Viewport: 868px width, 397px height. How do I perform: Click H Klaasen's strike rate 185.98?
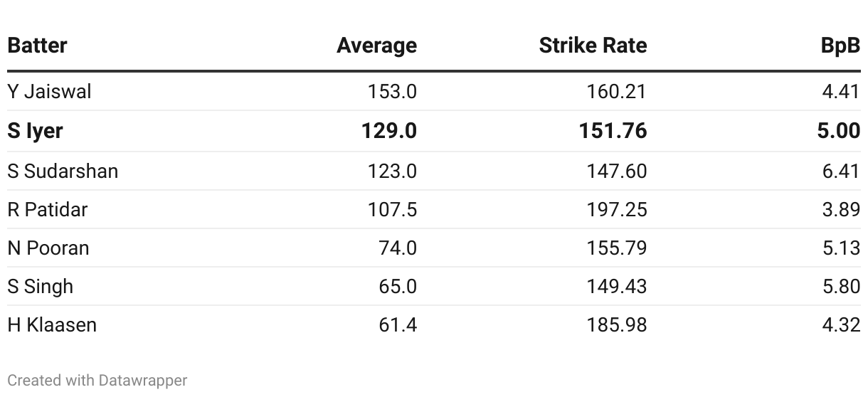click(617, 325)
